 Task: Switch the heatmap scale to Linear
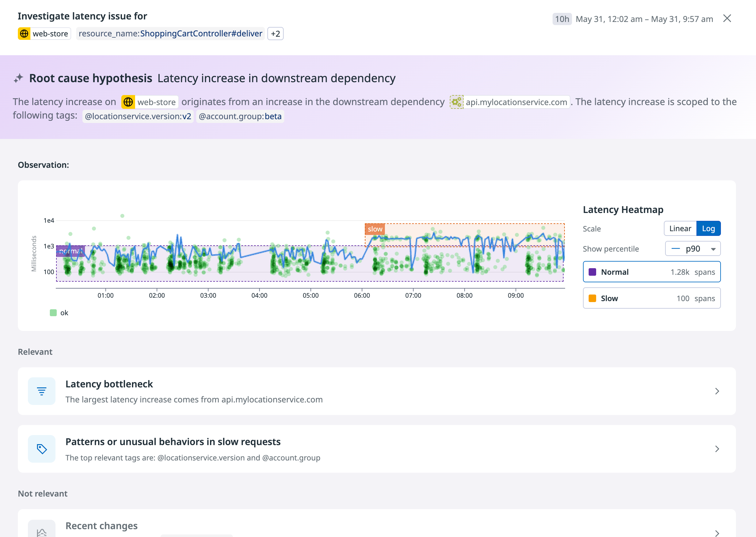point(680,228)
